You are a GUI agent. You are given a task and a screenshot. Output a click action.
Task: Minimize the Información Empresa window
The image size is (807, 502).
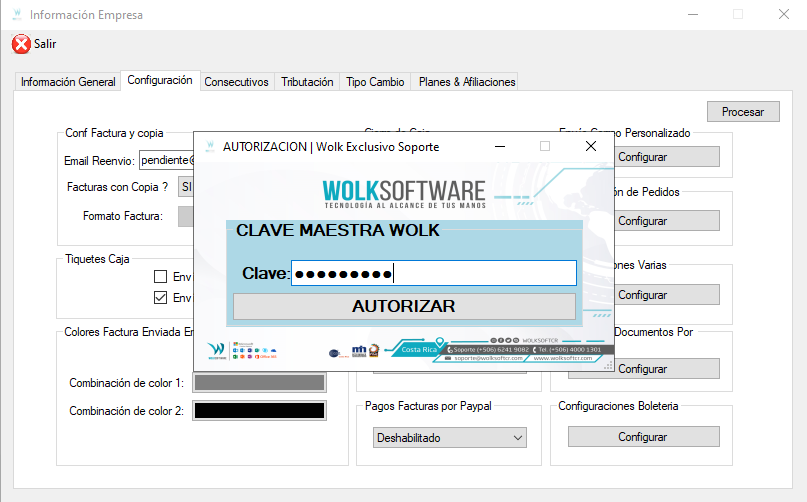point(693,14)
